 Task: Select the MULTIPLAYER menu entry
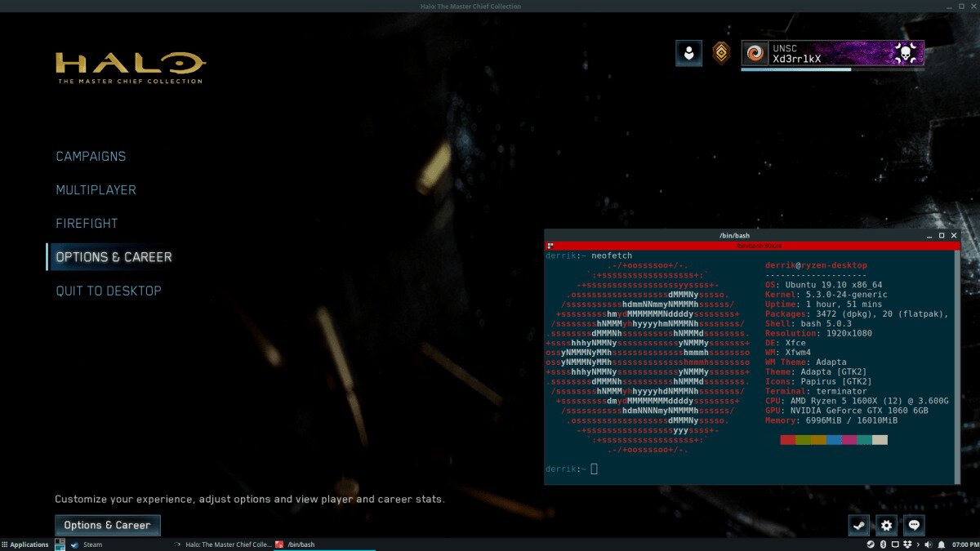click(x=95, y=189)
